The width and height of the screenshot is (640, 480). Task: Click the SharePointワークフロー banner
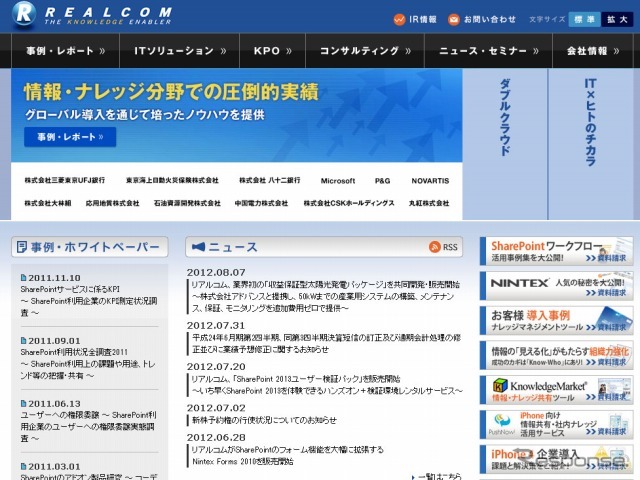(x=556, y=251)
